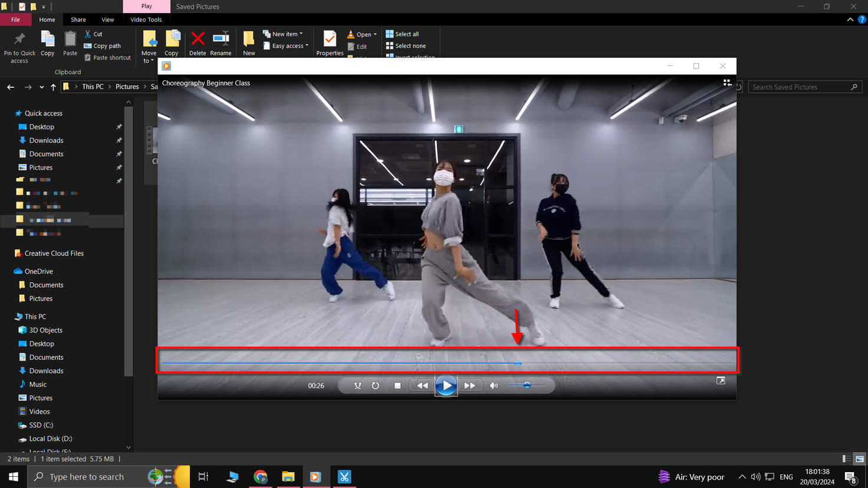Open Creative Cloud Files in the sidebar
The height and width of the screenshot is (488, 868).
point(54,253)
